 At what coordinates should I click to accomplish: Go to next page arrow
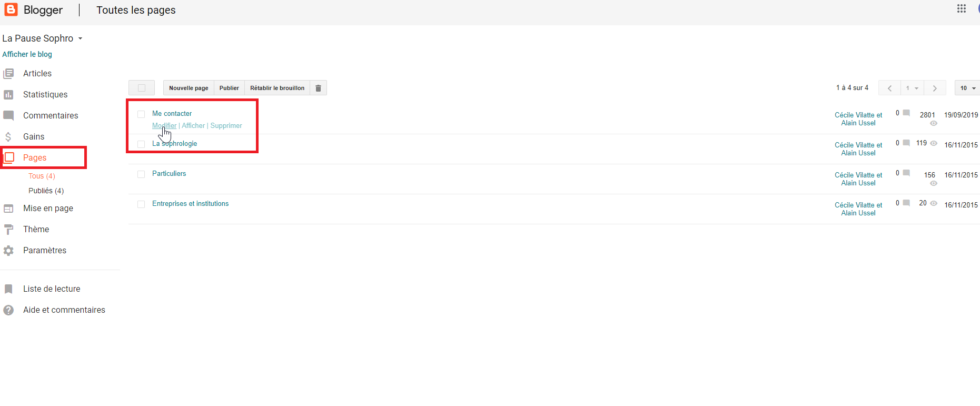935,88
